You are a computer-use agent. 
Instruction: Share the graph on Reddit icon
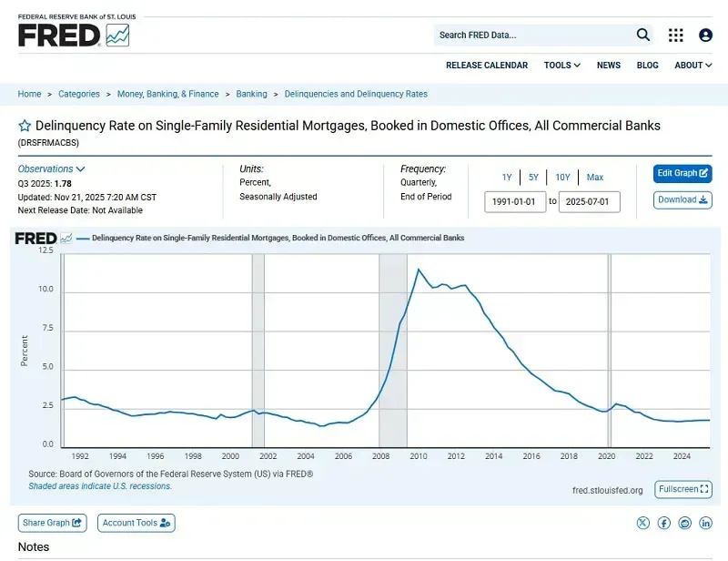[x=685, y=523]
